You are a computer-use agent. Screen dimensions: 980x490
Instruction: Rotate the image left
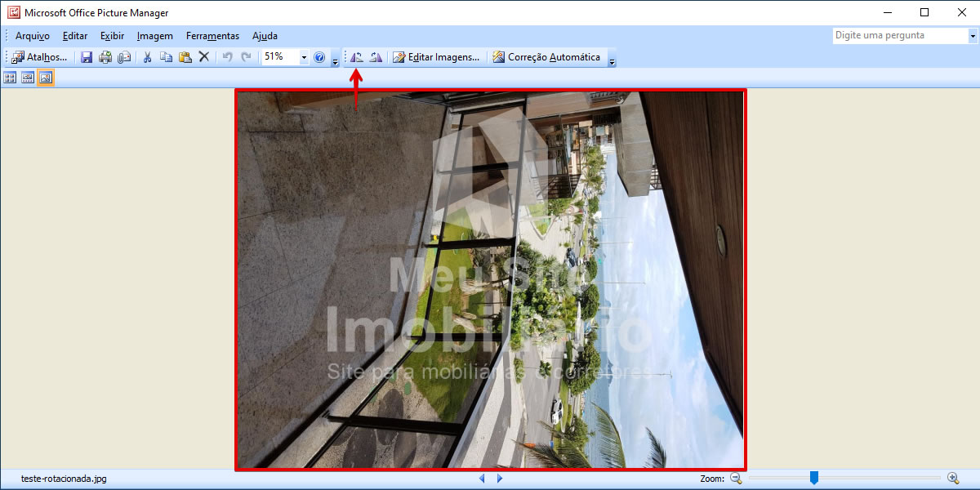click(357, 57)
